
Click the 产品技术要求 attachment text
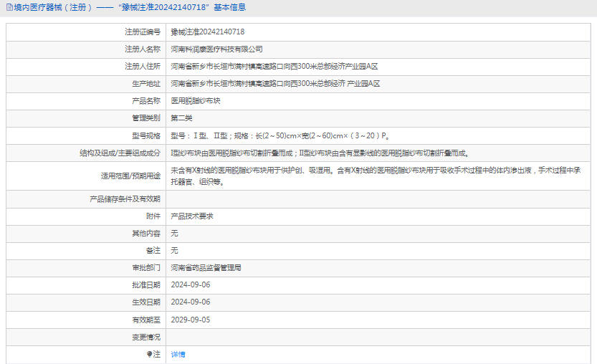[192, 216]
